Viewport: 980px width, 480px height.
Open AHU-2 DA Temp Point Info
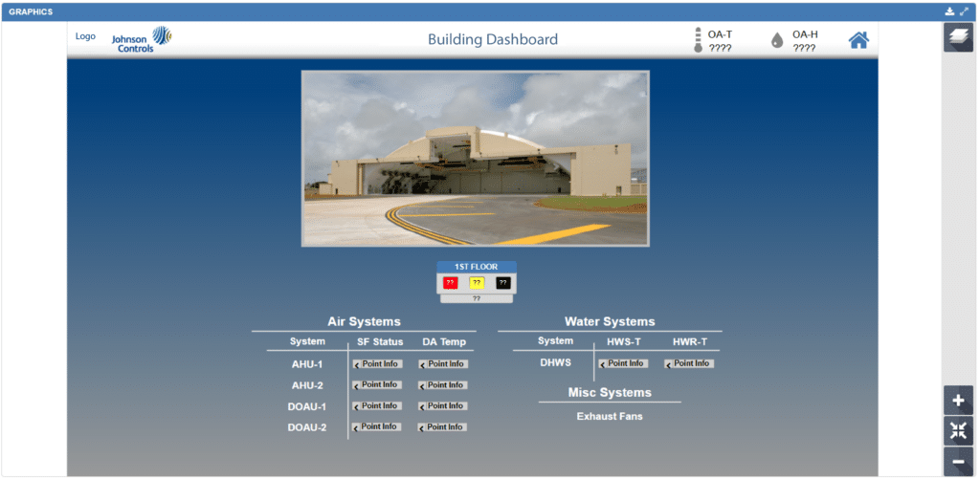443,385
